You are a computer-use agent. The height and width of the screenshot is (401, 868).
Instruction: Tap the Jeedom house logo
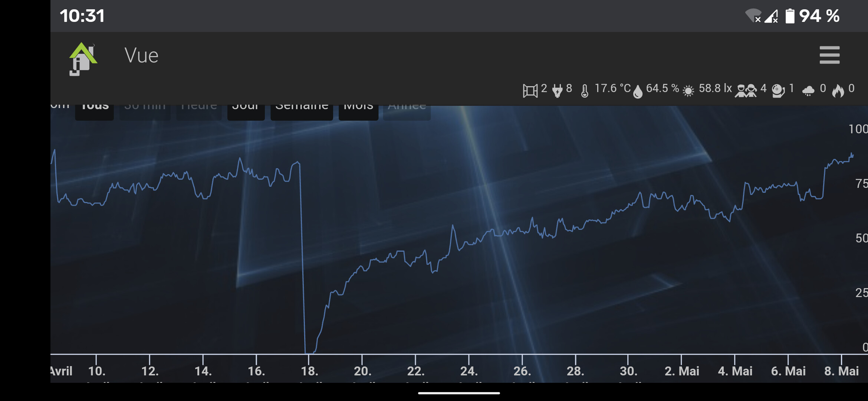coord(83,59)
